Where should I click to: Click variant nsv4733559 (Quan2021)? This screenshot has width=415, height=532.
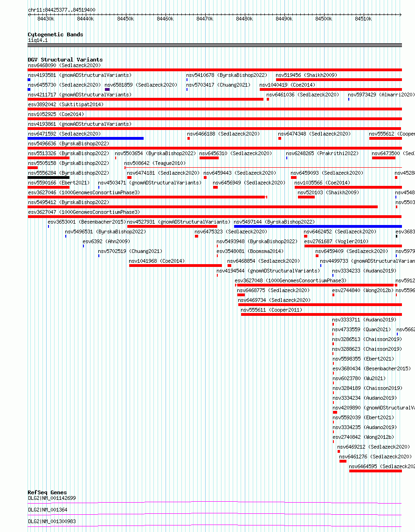361,330
